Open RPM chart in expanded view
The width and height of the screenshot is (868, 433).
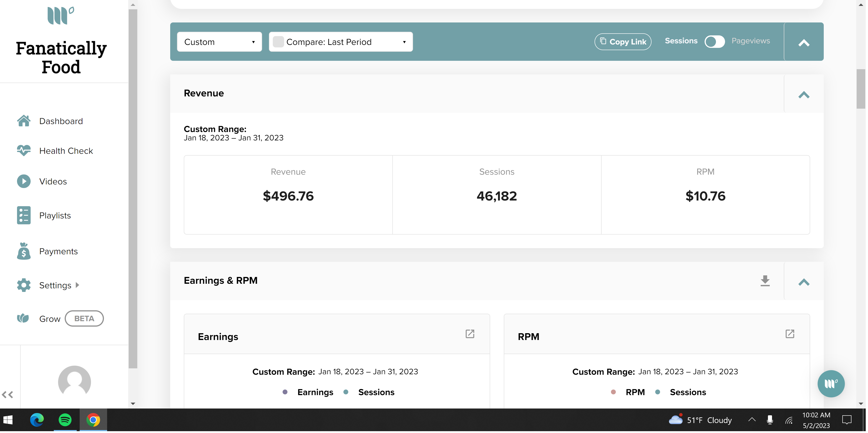(x=790, y=334)
